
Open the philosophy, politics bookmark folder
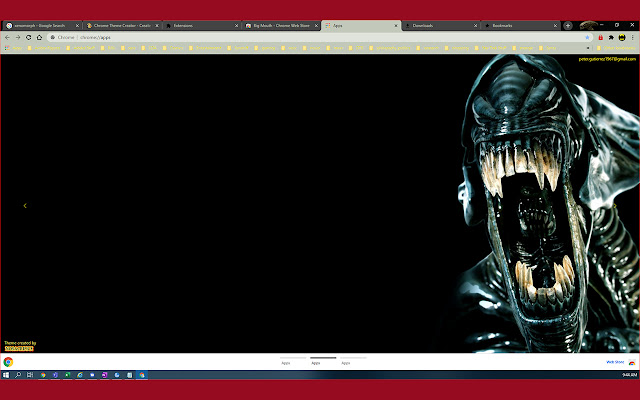(390, 48)
